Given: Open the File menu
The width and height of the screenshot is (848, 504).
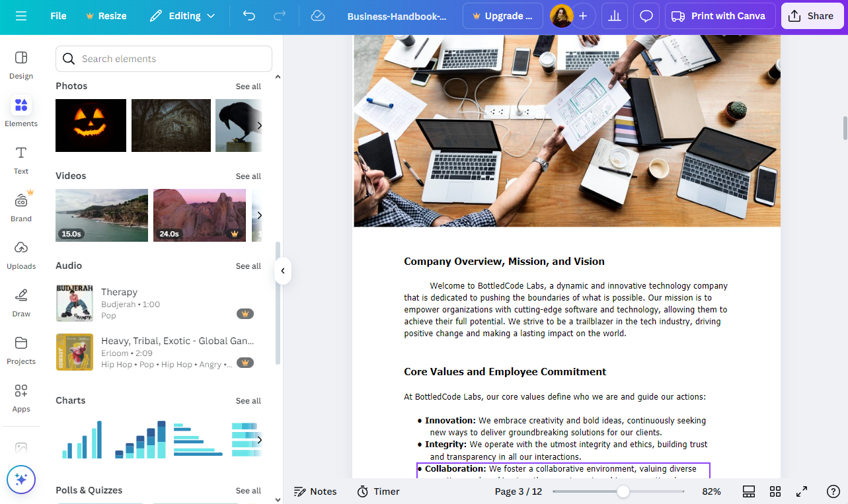Looking at the screenshot, I should [x=58, y=16].
